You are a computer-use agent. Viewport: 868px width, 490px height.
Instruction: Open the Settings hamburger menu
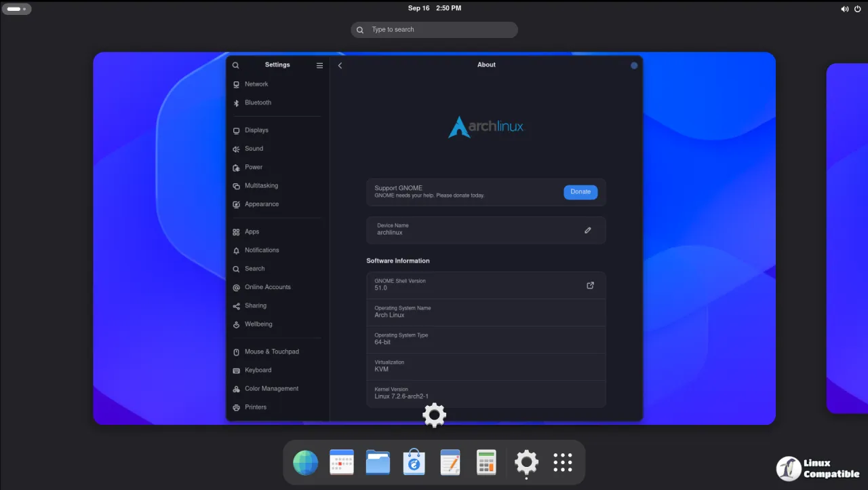pyautogui.click(x=319, y=65)
